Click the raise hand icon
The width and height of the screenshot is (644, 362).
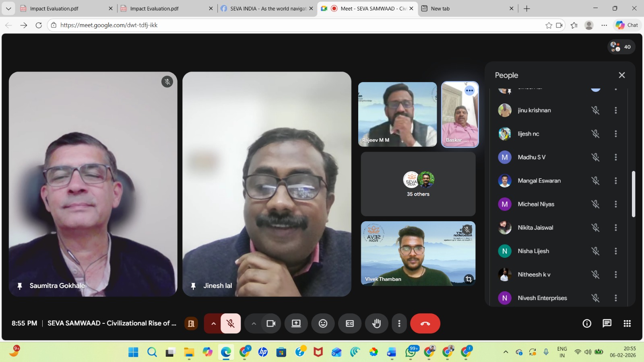coord(376,323)
